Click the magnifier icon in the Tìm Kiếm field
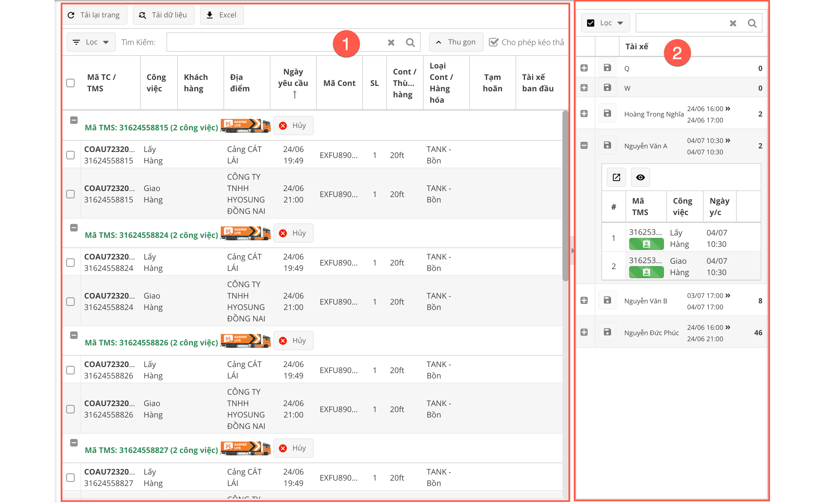Image resolution: width=825 pixels, height=504 pixels. 410,43
